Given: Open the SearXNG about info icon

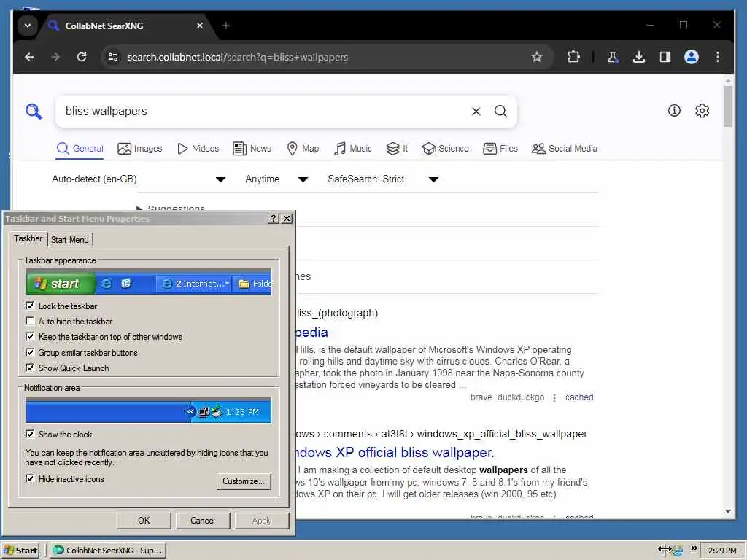Looking at the screenshot, I should click(x=674, y=111).
